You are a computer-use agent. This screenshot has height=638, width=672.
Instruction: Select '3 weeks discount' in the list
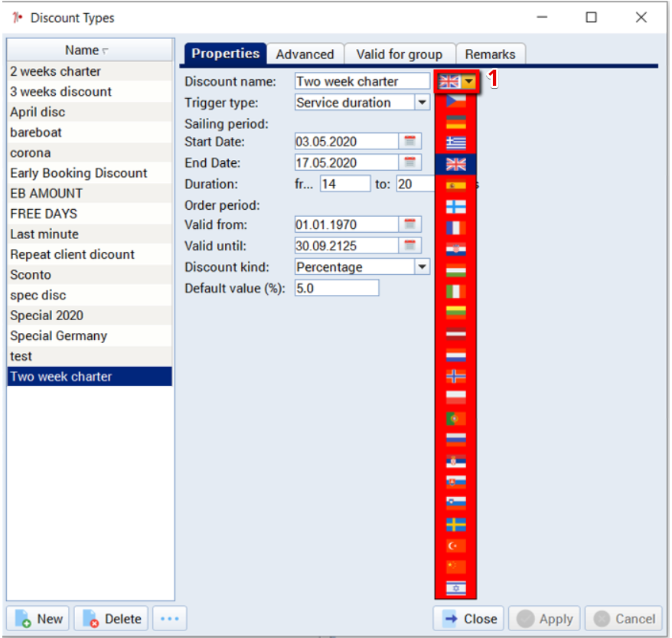[90, 91]
